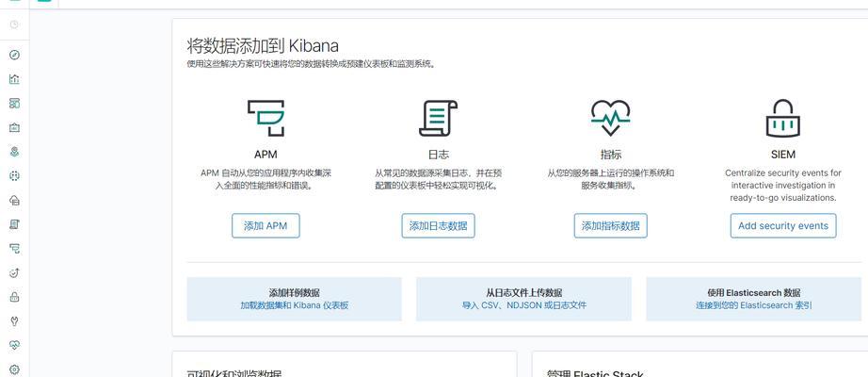Click the 指标 card title text

tap(611, 155)
